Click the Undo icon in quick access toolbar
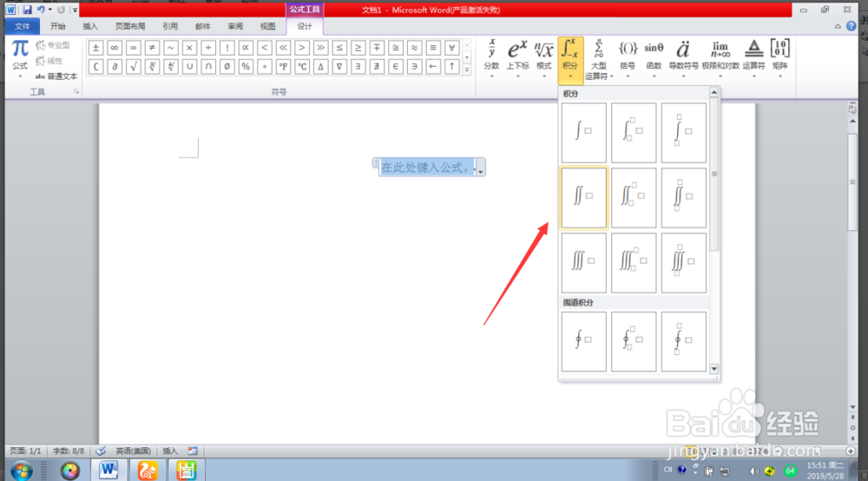The image size is (868, 481). tap(41, 10)
